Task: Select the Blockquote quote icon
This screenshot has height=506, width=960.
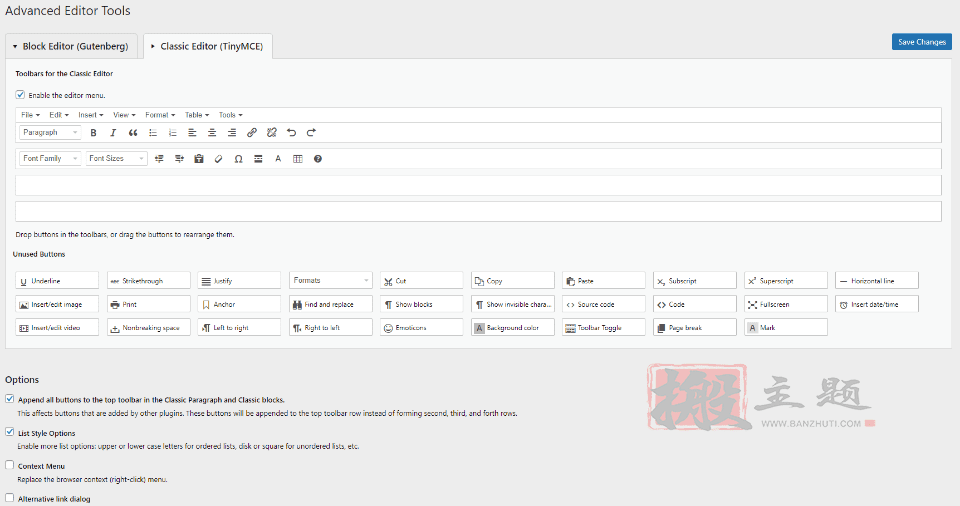Action: click(x=133, y=132)
